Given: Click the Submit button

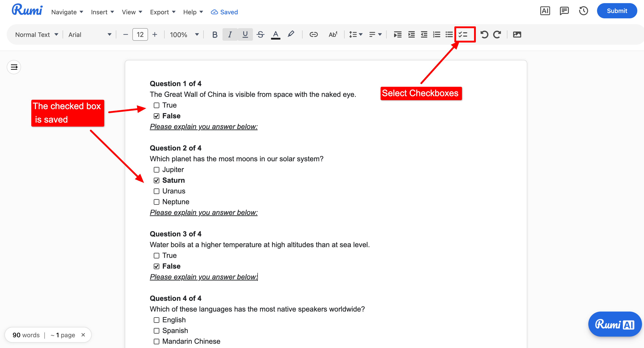Looking at the screenshot, I should click(x=616, y=11).
